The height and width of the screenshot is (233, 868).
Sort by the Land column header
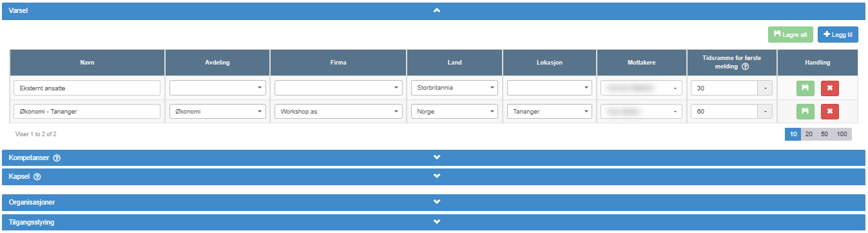click(x=454, y=63)
